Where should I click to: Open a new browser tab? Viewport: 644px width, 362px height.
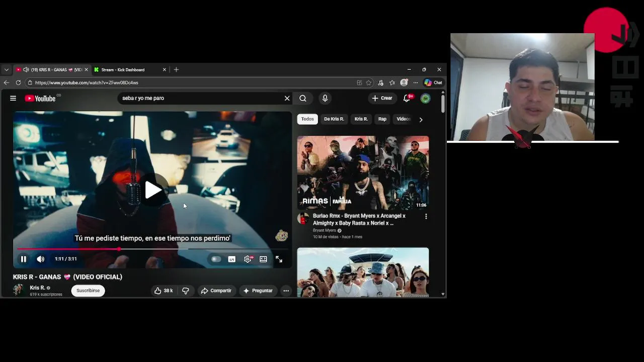point(176,70)
